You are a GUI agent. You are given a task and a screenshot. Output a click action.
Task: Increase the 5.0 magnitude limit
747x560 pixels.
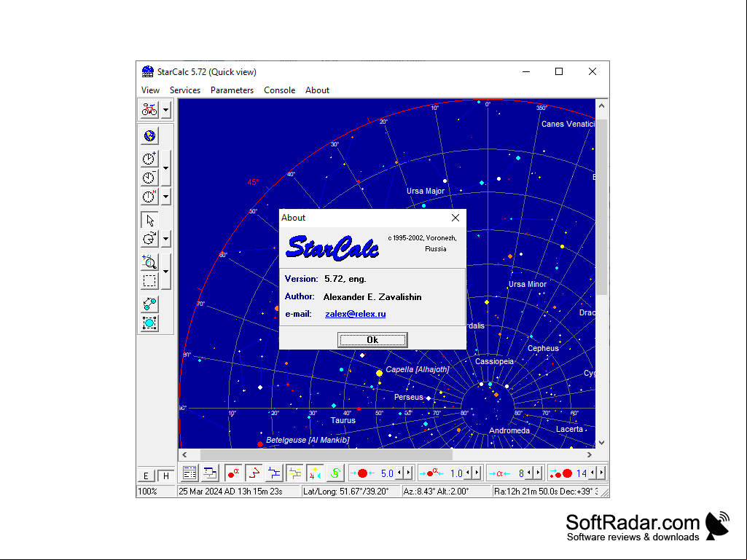pyautogui.click(x=408, y=473)
